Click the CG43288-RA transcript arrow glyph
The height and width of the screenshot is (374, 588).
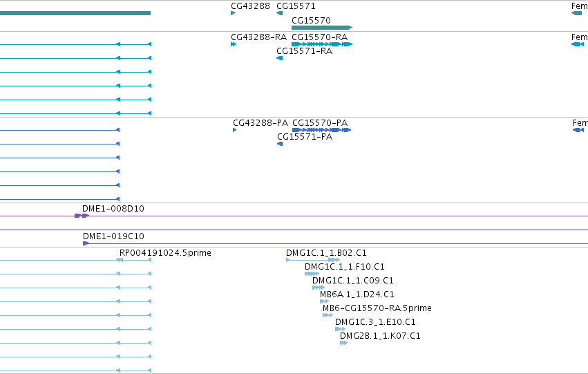point(234,44)
